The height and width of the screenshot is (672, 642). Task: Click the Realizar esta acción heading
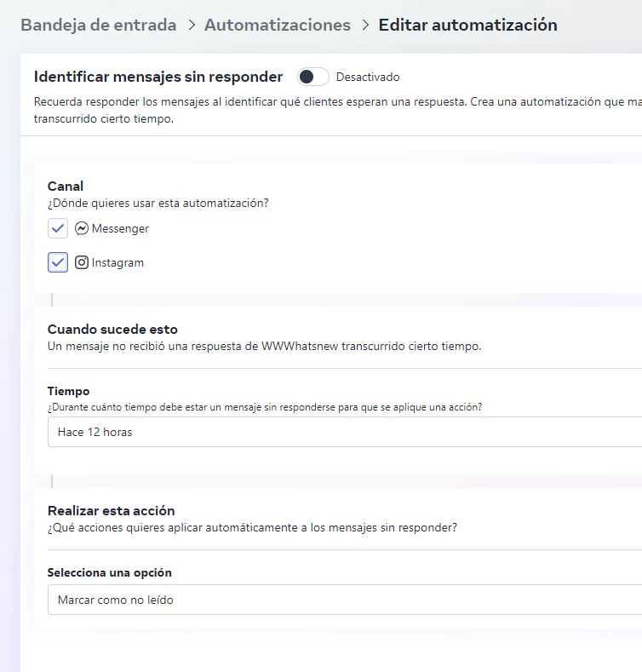tap(112, 510)
